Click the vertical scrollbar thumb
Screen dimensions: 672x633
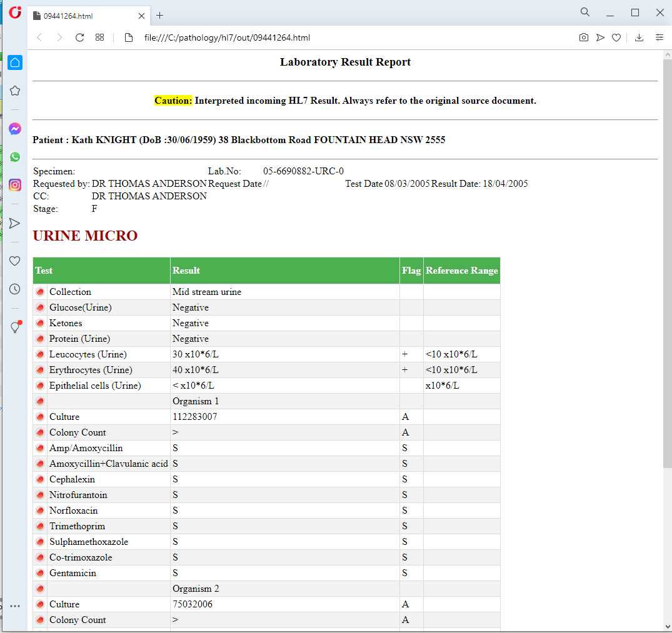coord(667,264)
